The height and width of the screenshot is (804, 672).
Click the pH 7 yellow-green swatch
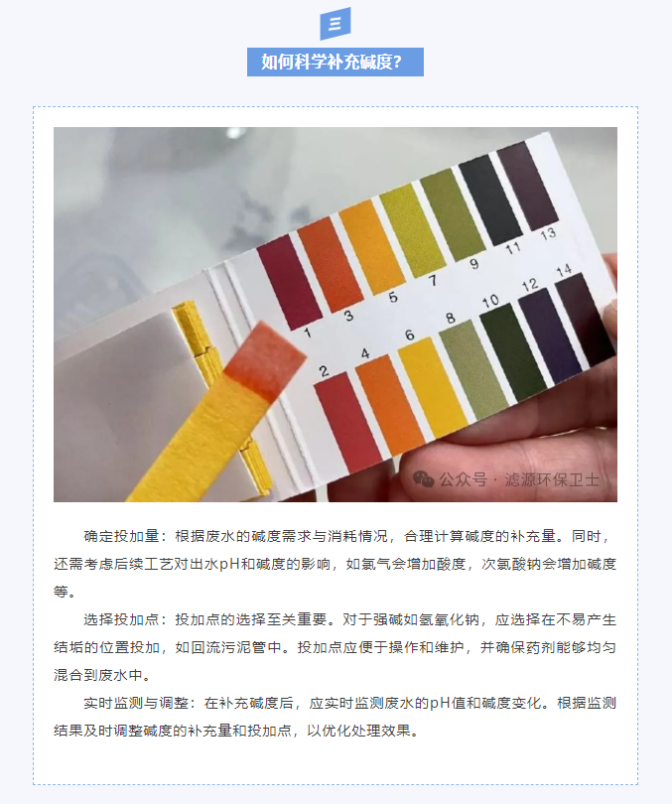coord(413,230)
